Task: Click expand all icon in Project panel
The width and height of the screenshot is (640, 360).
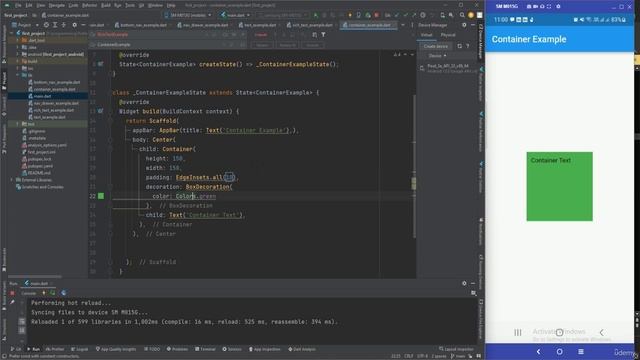Action: coord(55,25)
